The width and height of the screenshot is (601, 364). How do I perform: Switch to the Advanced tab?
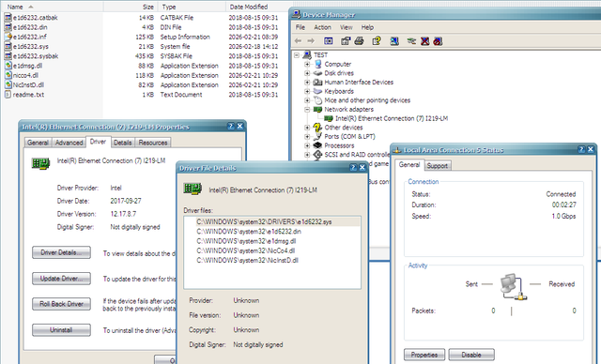[69, 143]
